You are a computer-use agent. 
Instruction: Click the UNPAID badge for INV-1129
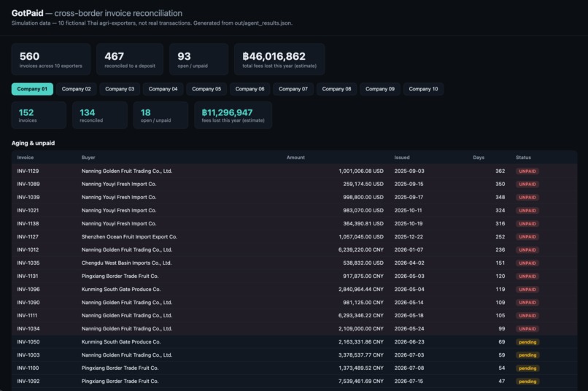tap(527, 171)
